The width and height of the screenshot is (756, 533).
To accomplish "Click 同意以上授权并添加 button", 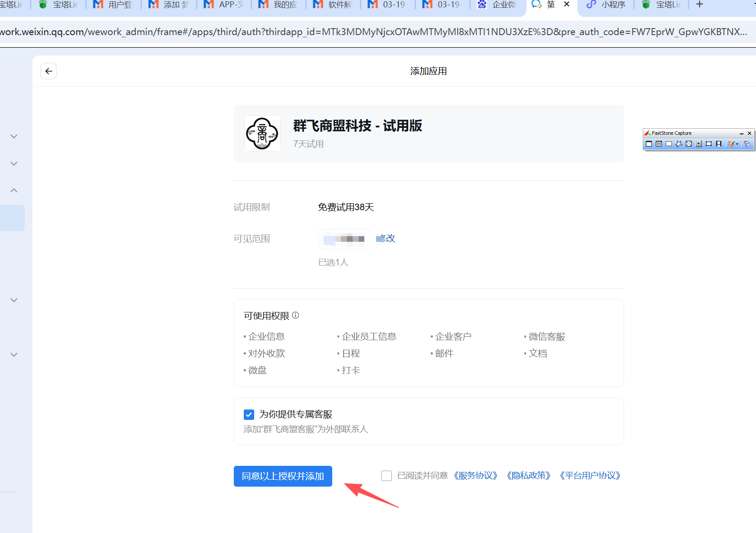I will click(x=283, y=476).
